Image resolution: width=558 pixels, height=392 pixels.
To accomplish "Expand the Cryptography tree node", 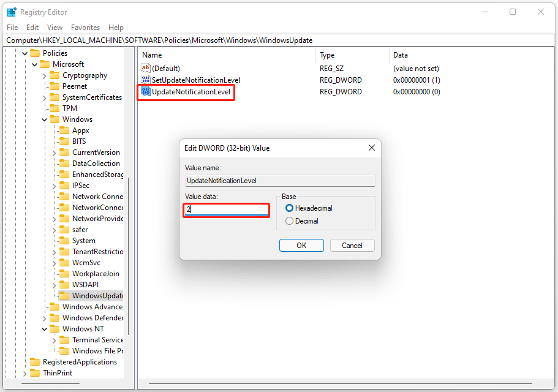I will click(45, 76).
